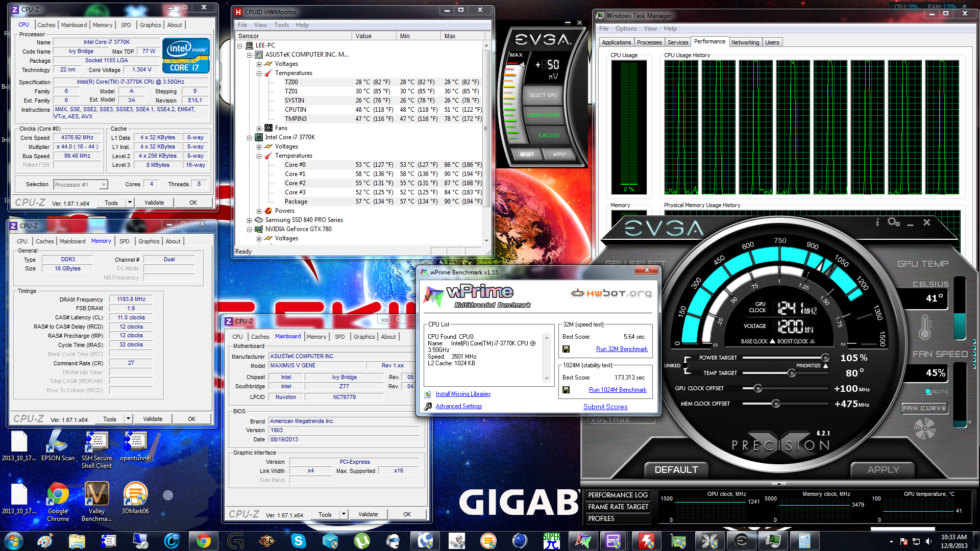Expand EVGA Precision bottom panel arrow
The width and height of the screenshot is (980, 551).
click(779, 483)
